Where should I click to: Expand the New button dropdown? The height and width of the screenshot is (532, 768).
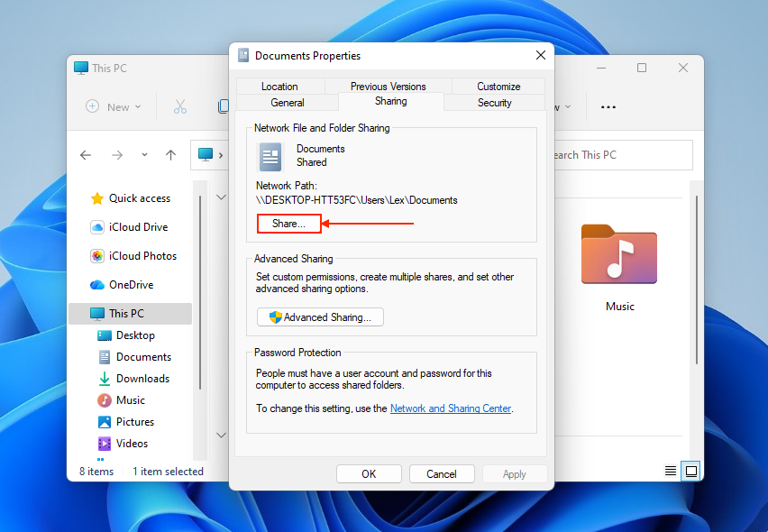click(x=140, y=105)
